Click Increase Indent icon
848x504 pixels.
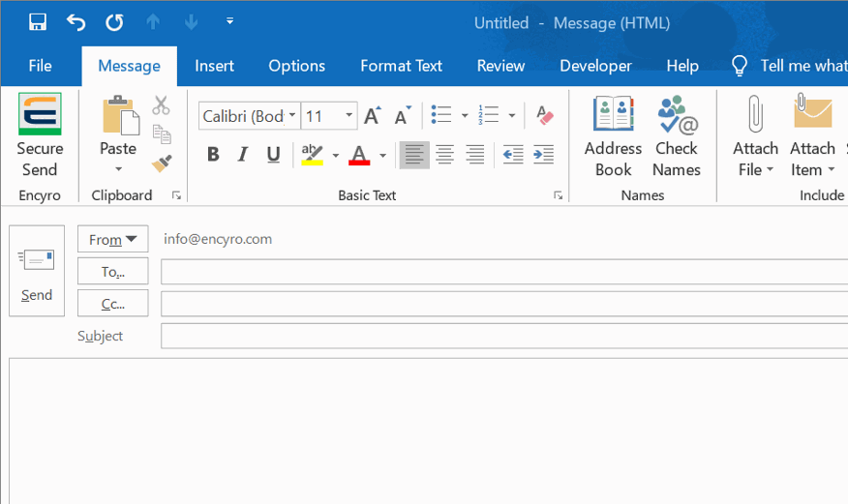[543, 155]
